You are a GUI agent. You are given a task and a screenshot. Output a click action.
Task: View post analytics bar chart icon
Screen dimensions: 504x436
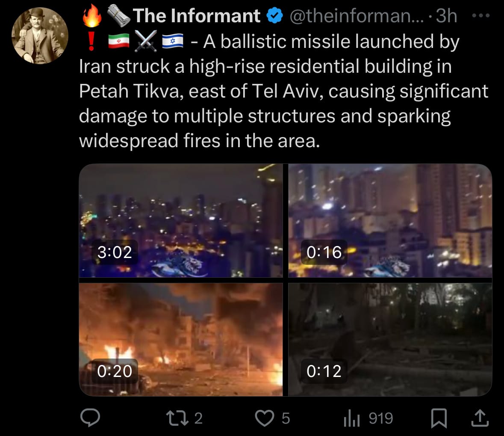tap(352, 418)
